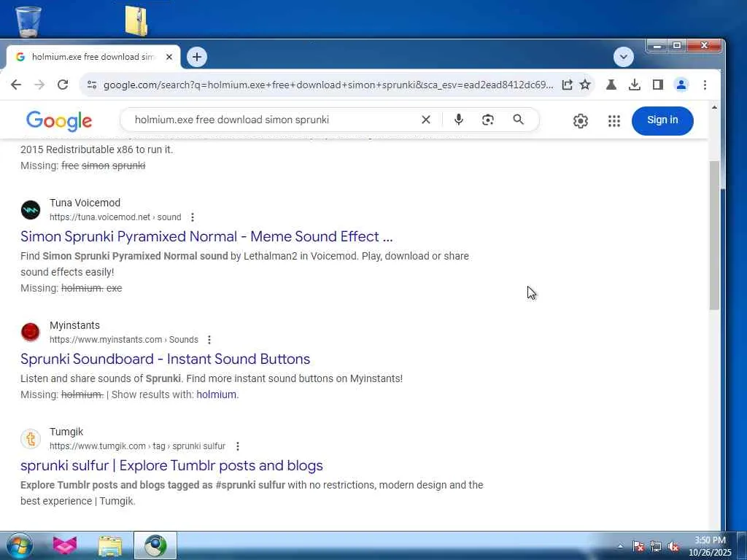Open File Explorer from taskbar
This screenshot has height=560, width=747.
coord(110,545)
